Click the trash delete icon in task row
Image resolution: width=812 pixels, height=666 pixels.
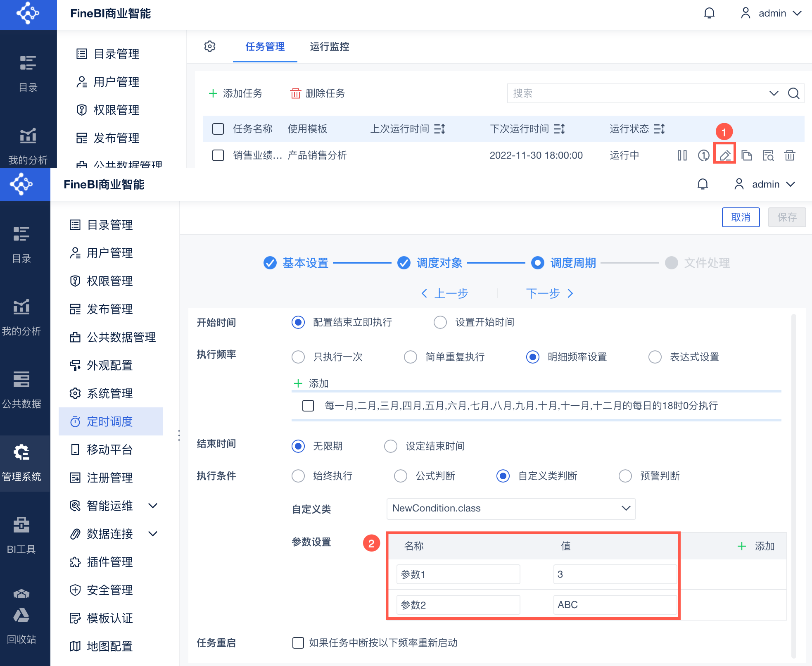click(x=789, y=155)
